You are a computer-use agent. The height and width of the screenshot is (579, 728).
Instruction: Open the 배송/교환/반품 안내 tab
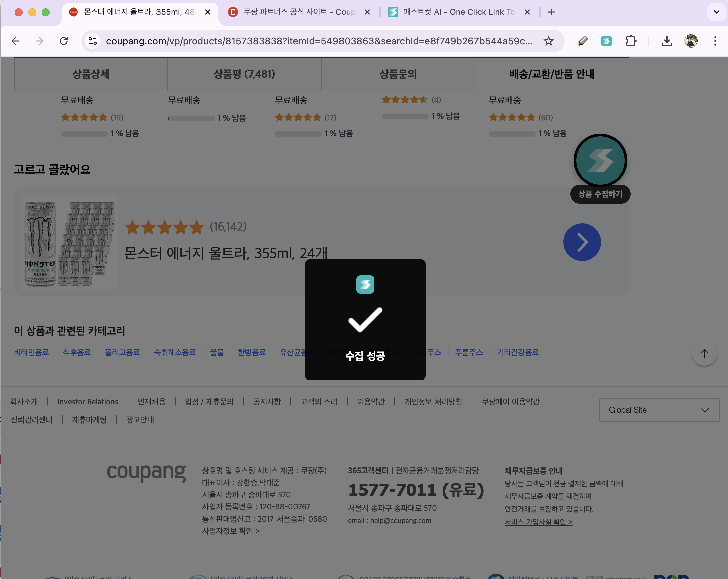tap(552, 74)
